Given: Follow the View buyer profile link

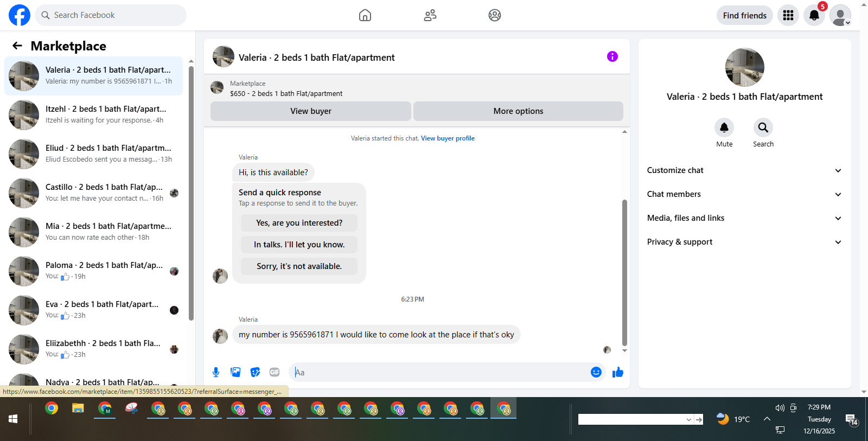Looking at the screenshot, I should tap(448, 138).
